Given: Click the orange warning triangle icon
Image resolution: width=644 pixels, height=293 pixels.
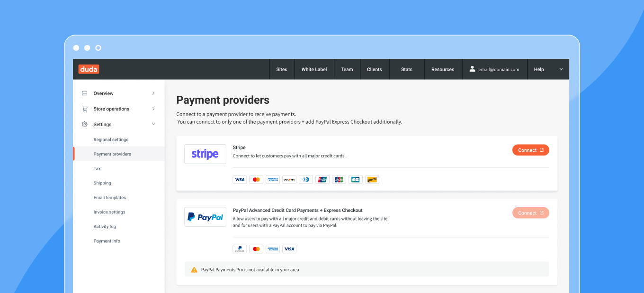Looking at the screenshot, I should [x=194, y=269].
